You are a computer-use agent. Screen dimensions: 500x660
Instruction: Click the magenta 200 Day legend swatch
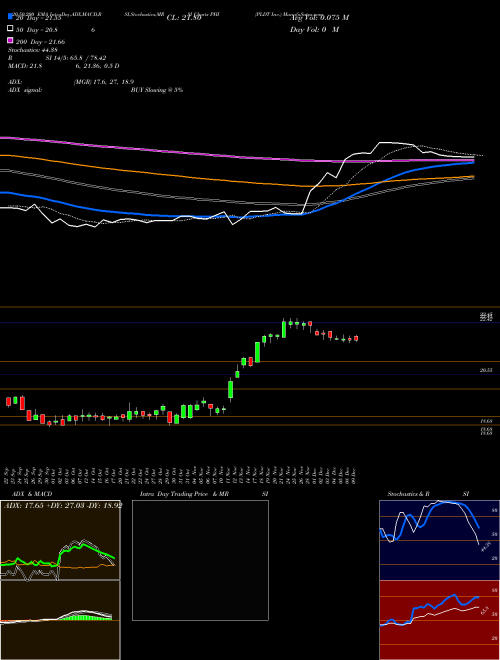point(10,40)
